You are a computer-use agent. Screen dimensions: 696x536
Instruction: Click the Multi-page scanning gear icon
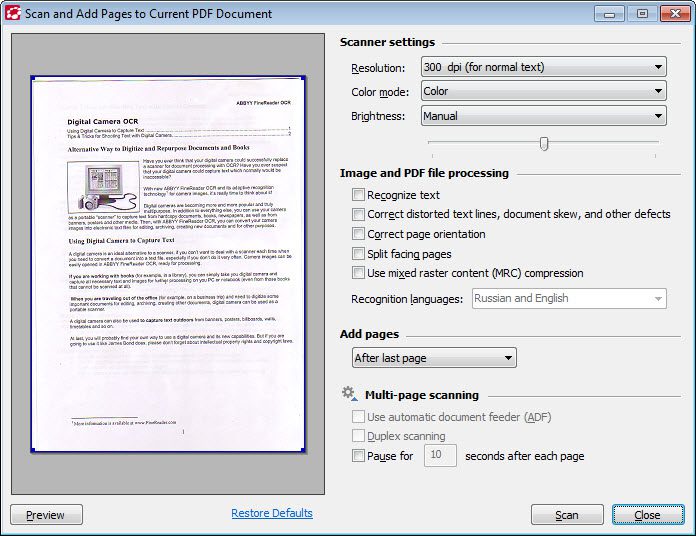click(x=349, y=394)
